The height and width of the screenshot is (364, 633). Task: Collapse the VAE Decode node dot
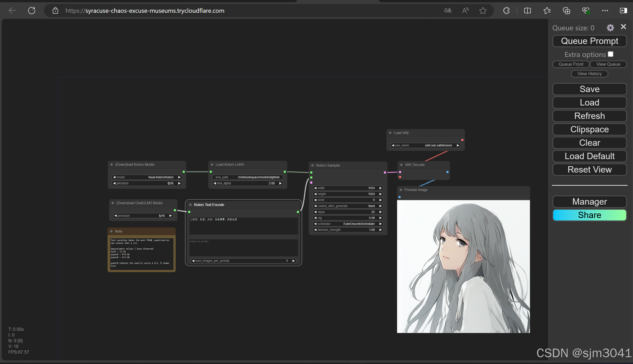click(x=401, y=165)
